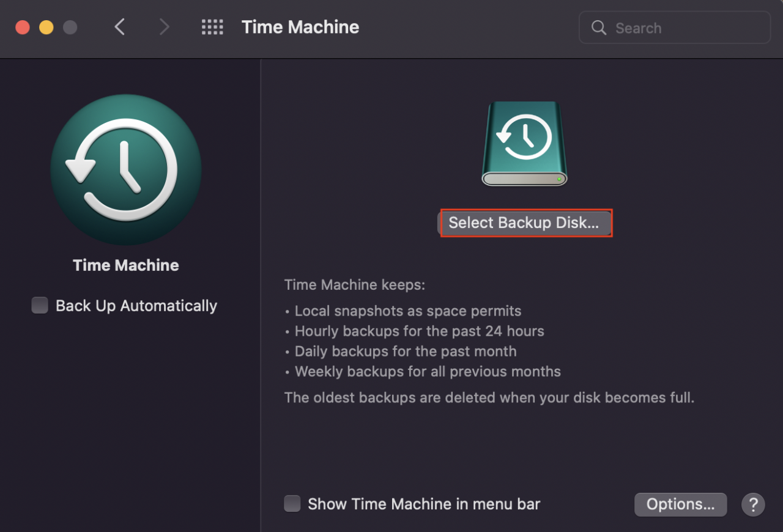Click the large Time Machine clock icon

pos(126,170)
